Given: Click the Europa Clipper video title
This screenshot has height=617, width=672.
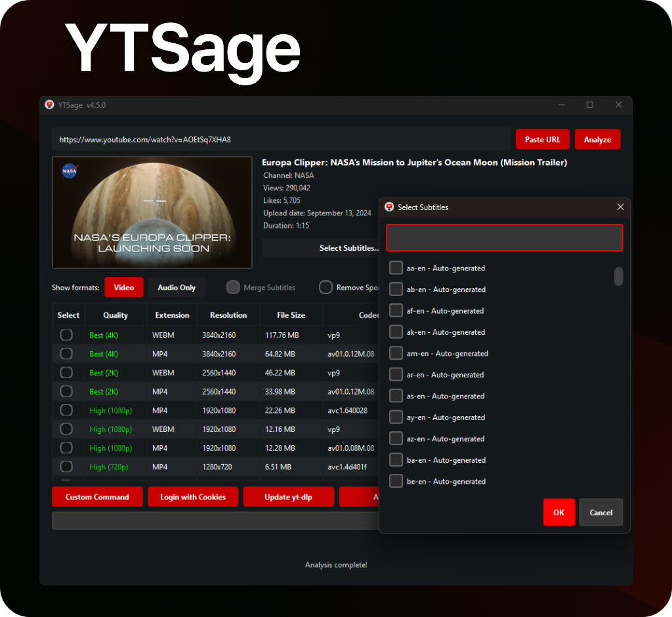Looking at the screenshot, I should 415,163.
